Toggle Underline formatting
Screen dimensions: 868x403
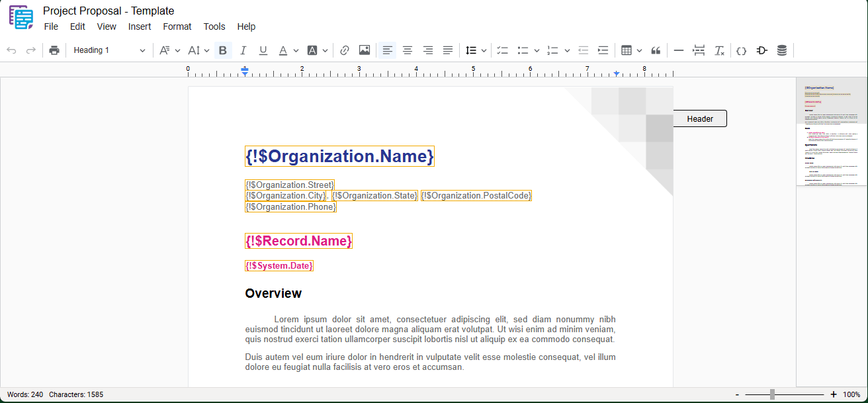pos(263,50)
